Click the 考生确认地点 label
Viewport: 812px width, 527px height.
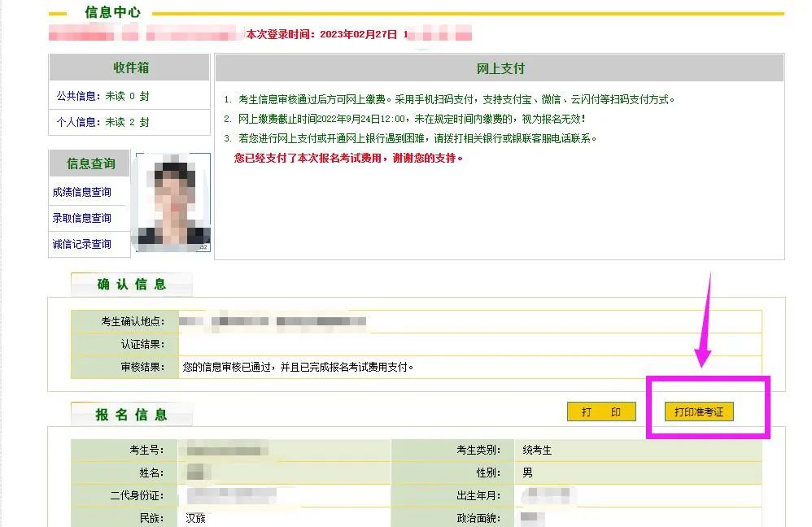[133, 321]
